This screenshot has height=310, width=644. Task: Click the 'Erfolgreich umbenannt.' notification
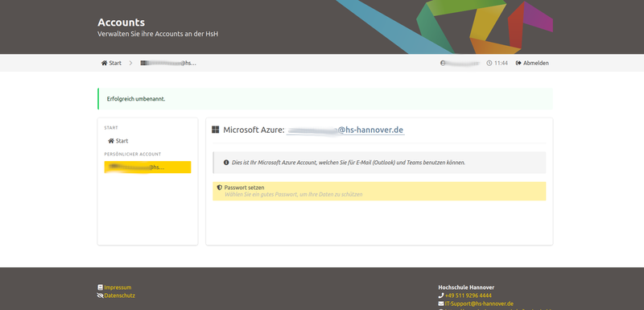click(325, 99)
